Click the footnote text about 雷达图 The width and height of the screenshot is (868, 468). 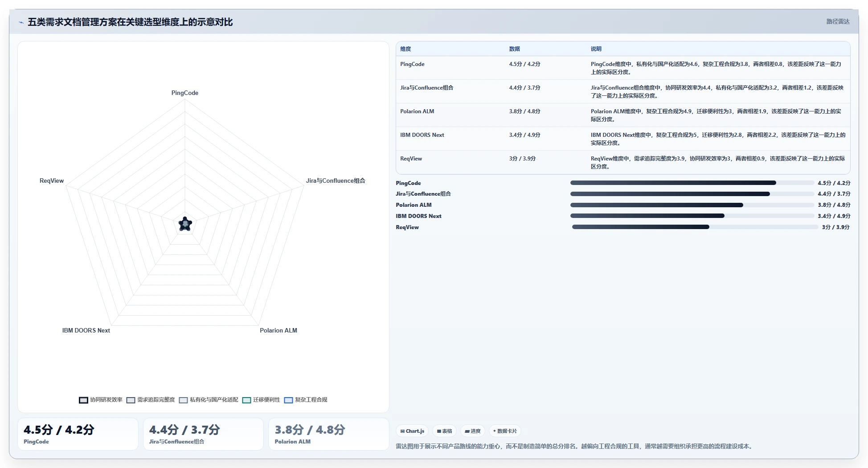coord(575,446)
